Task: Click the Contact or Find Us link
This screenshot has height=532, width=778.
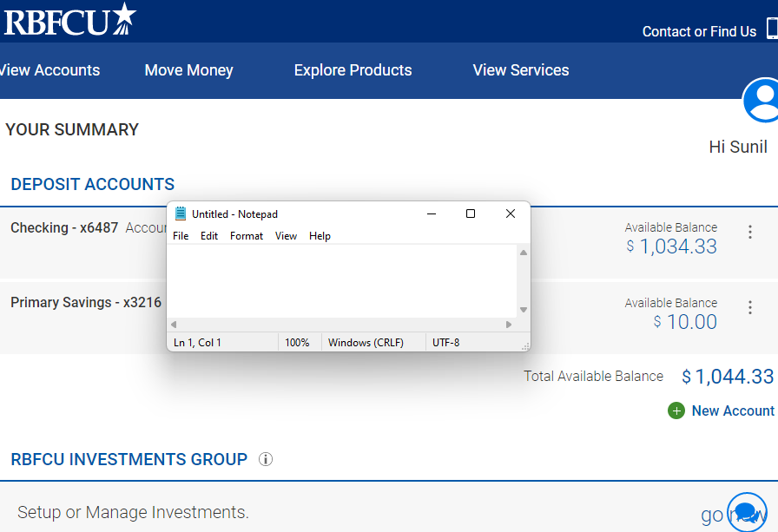Action: (x=699, y=31)
